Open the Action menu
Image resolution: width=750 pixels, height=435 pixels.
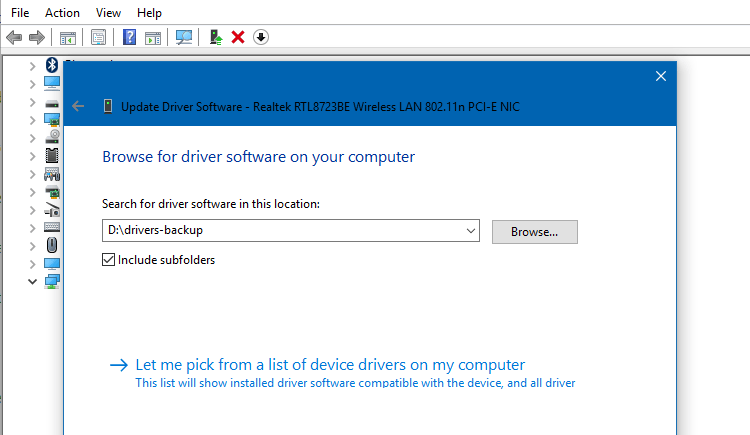[x=62, y=13]
